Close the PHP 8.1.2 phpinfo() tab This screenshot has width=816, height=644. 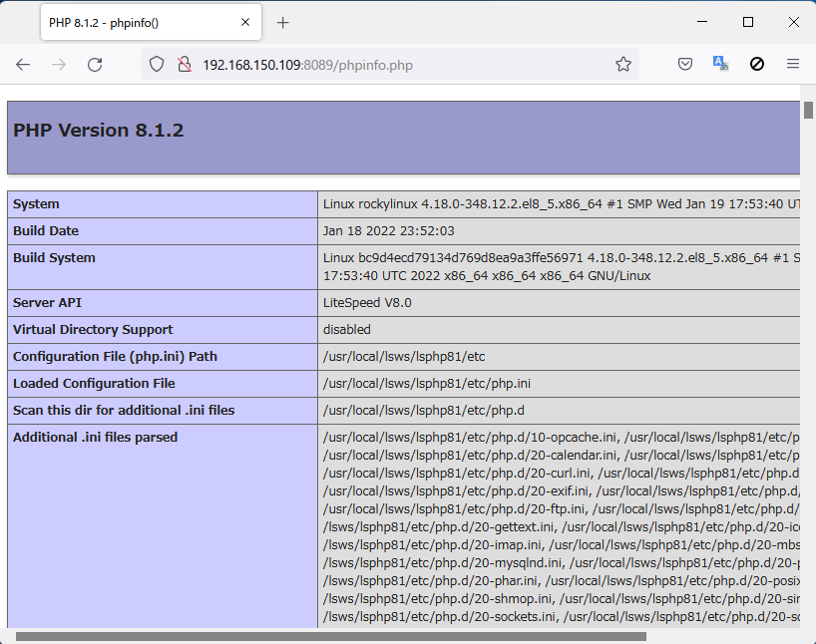tap(243, 22)
